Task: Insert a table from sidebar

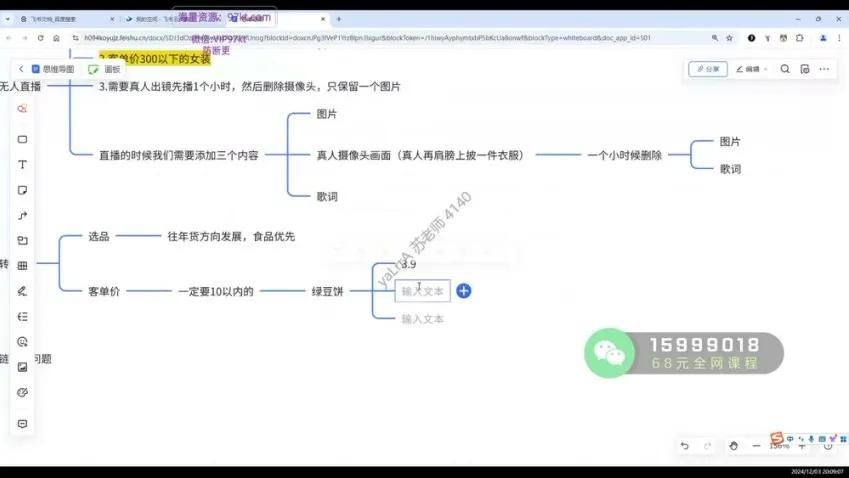Action: click(22, 266)
